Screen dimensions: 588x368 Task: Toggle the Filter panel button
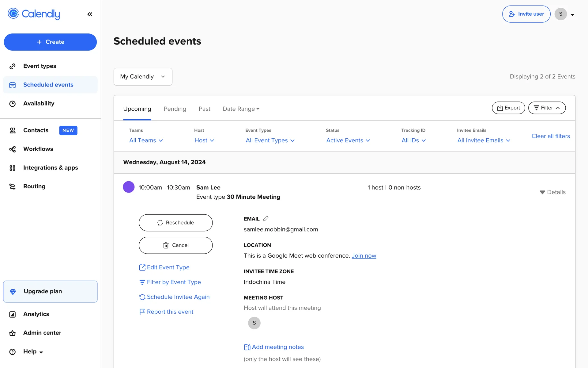547,108
